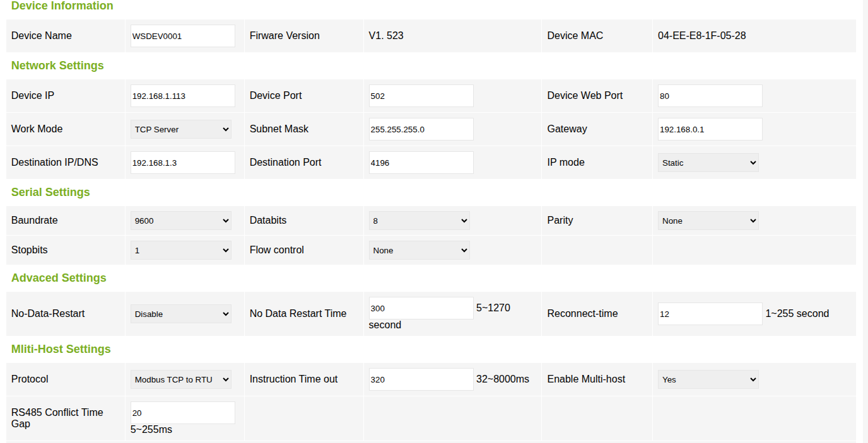Open the No-Data-Restart dropdown
The width and height of the screenshot is (868, 443).
pos(180,314)
